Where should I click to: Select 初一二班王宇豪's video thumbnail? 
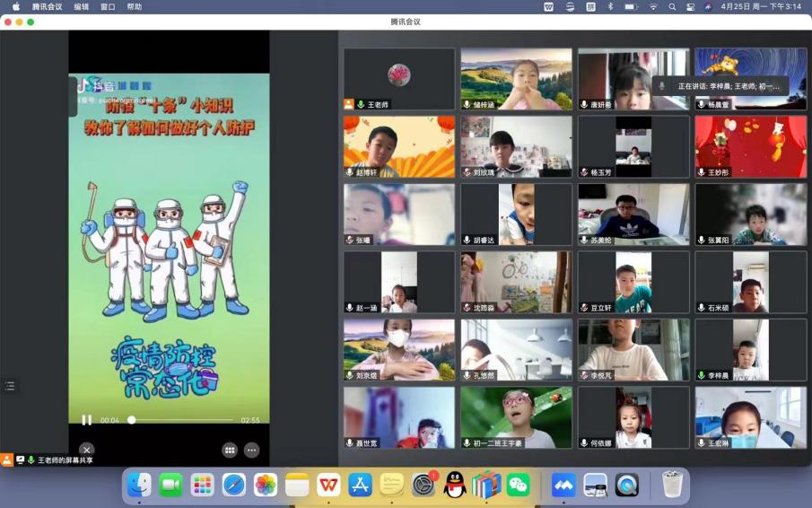(x=516, y=417)
